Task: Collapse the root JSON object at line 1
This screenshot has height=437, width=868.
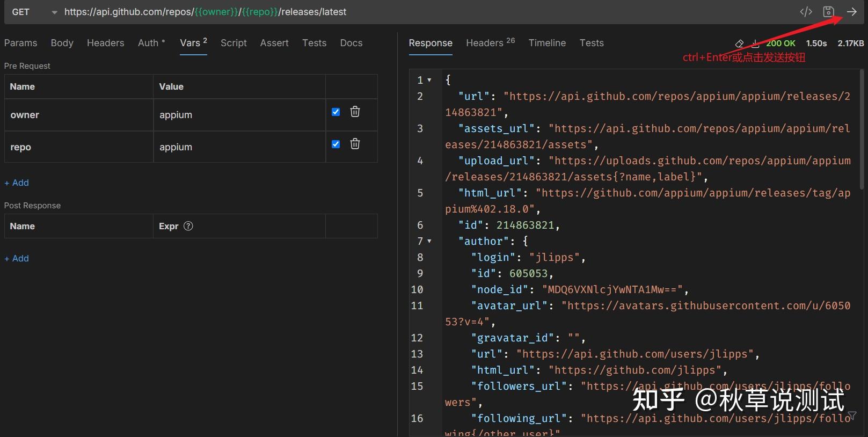Action: pos(429,80)
